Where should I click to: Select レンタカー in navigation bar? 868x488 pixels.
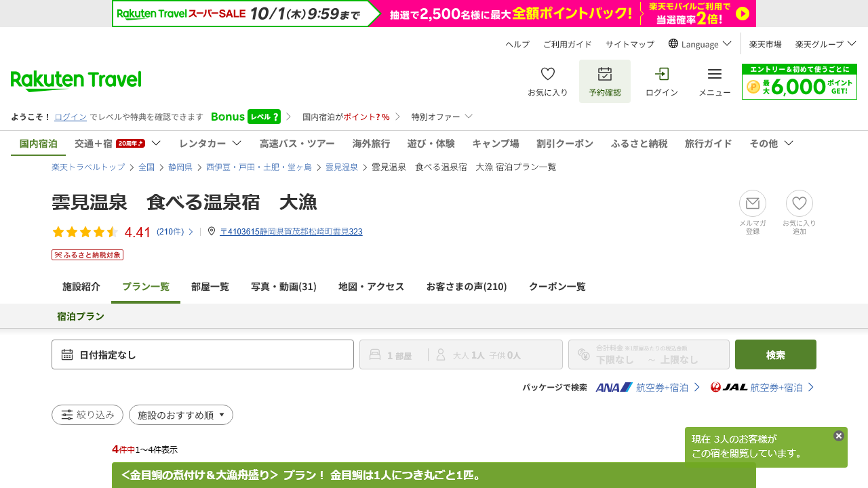coord(210,144)
